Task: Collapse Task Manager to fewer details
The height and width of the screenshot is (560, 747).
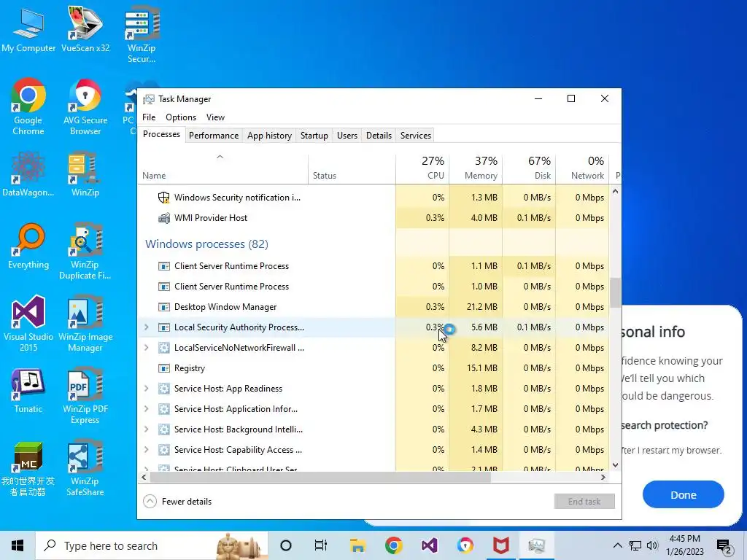Action: coord(177,502)
